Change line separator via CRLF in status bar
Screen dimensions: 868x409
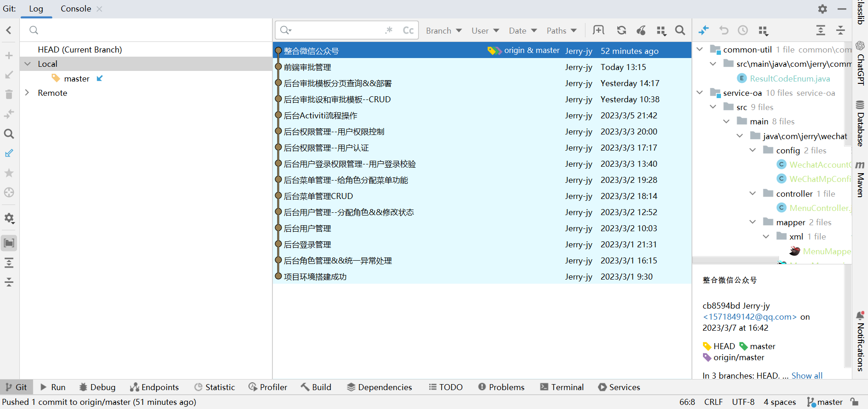[713, 402]
